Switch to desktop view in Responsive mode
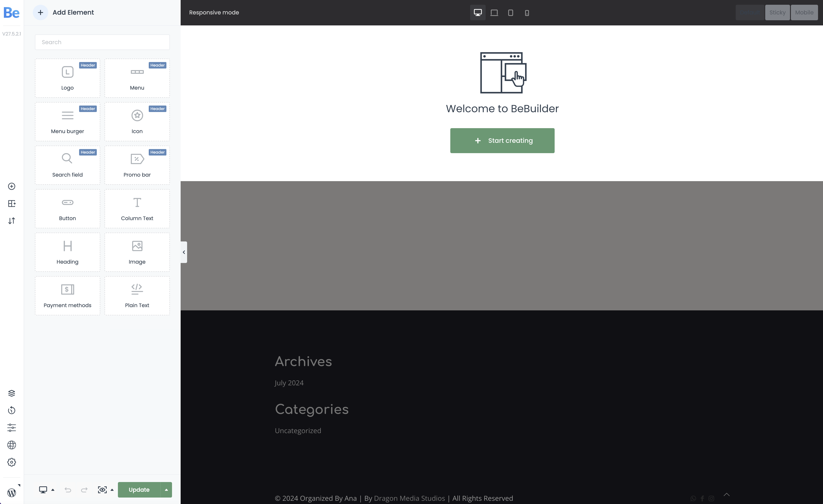This screenshot has height=504, width=823. [x=478, y=13]
